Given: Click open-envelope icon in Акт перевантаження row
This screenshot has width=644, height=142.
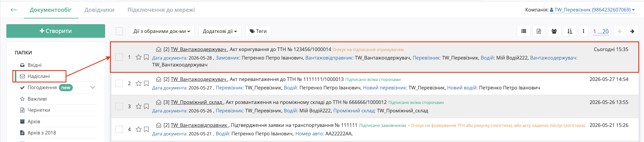Looking at the screenshot, I should [x=159, y=79].
